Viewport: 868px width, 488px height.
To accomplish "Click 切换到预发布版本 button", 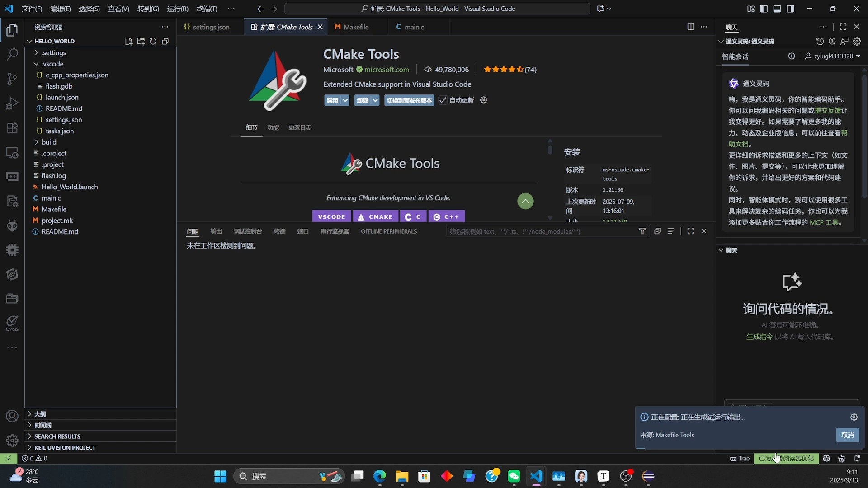I will point(409,100).
